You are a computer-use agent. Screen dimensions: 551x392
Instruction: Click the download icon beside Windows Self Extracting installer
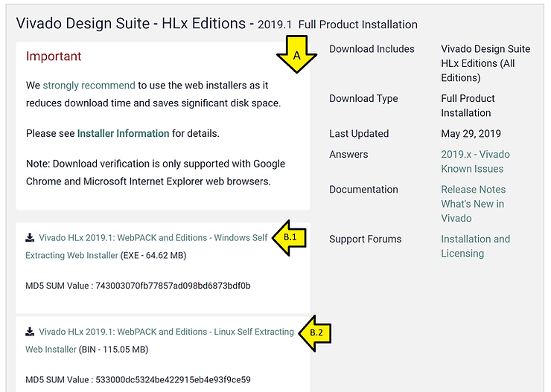tap(30, 237)
